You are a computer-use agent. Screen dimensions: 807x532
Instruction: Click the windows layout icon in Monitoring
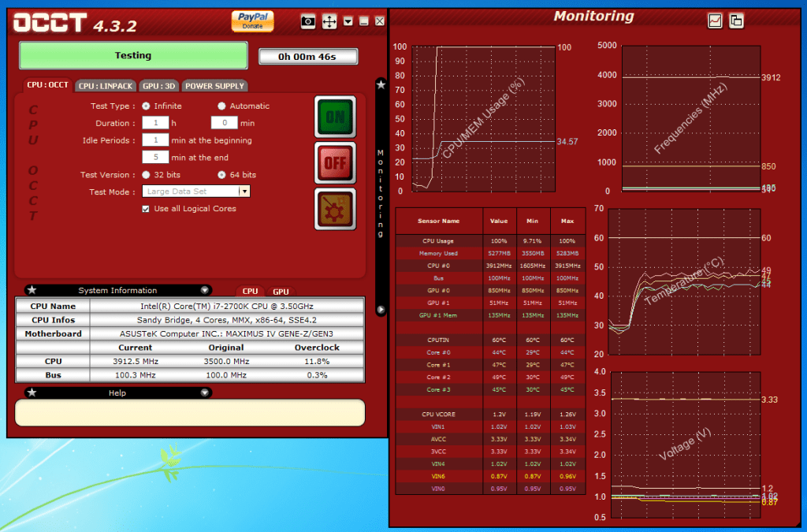[x=736, y=20]
